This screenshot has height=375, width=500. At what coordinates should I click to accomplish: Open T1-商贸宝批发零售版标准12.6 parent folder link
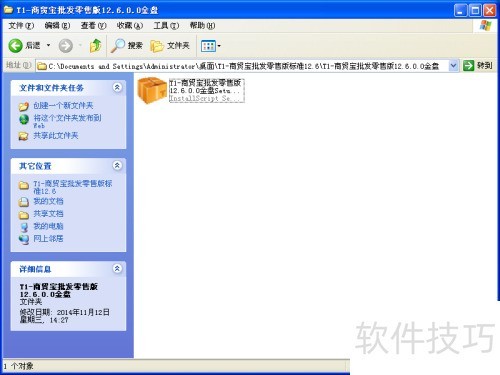[72, 187]
